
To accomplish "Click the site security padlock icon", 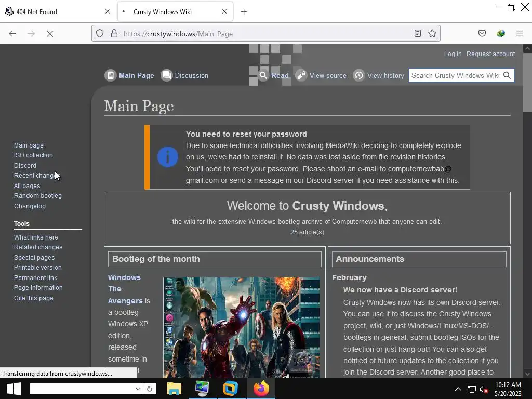I will pyautogui.click(x=114, y=34).
